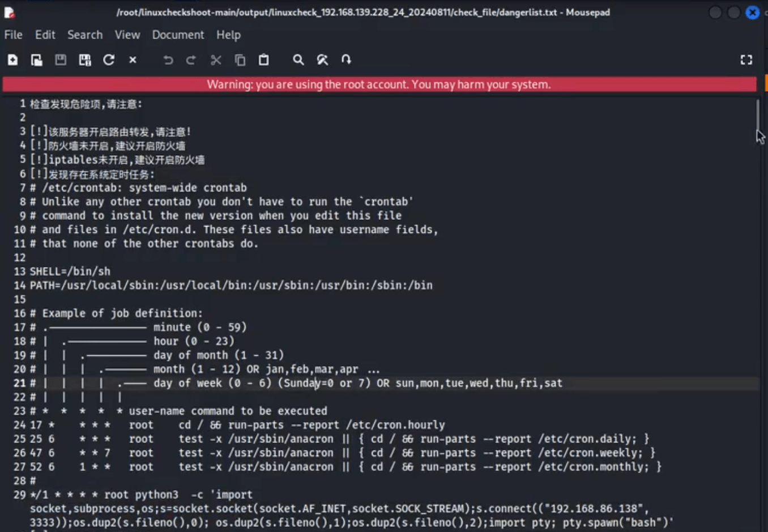Click the 'minute (0 - 59)' comment text
Image resolution: width=768 pixels, height=532 pixels.
[x=200, y=327]
